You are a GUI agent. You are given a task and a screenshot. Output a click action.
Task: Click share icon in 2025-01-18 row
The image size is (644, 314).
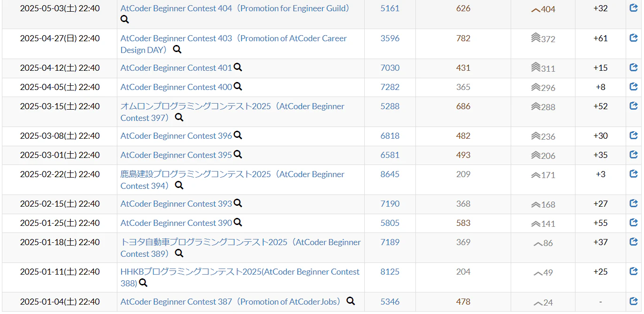(634, 242)
